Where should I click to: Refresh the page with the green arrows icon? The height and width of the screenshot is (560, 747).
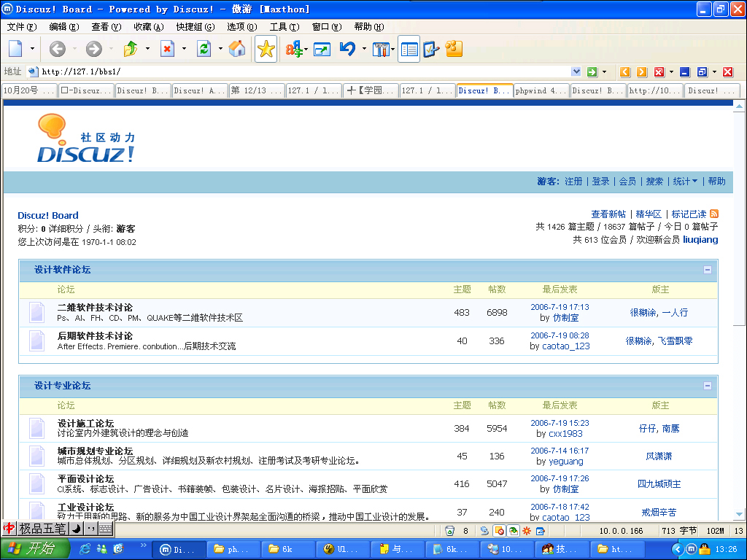pos(204,49)
